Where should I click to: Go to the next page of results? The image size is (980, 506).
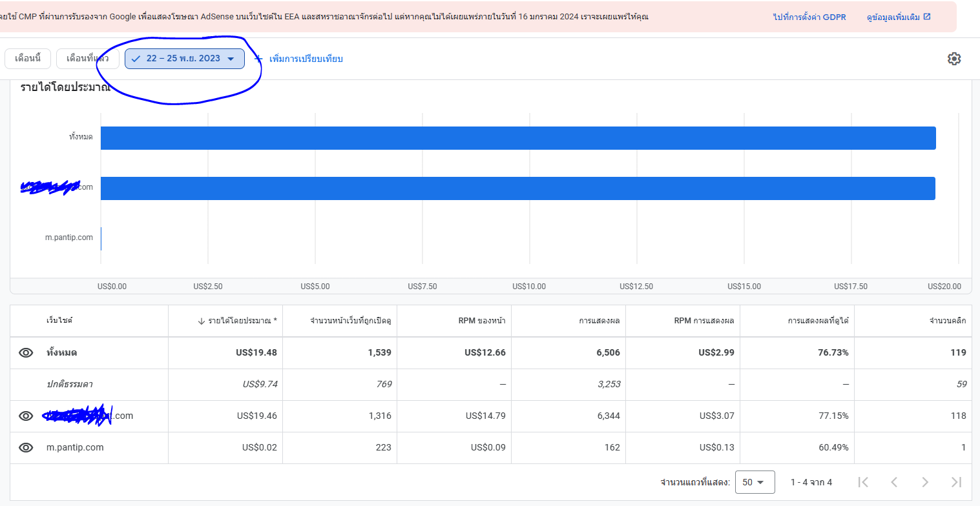925,482
